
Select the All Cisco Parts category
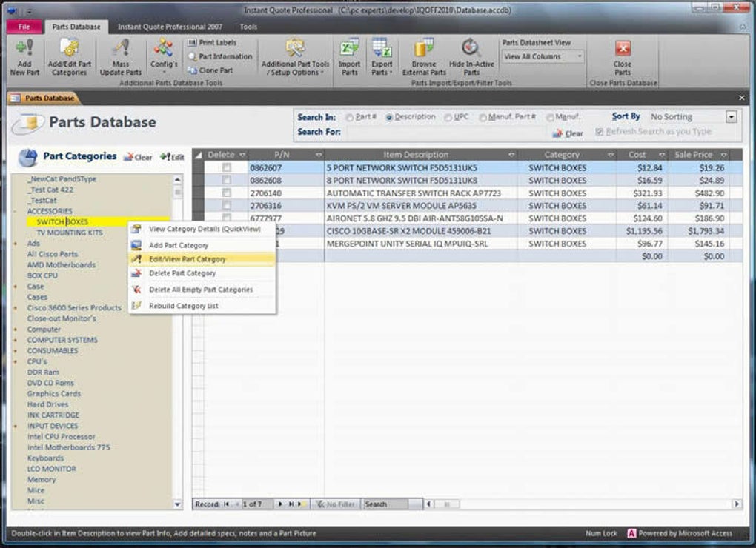[52, 254]
